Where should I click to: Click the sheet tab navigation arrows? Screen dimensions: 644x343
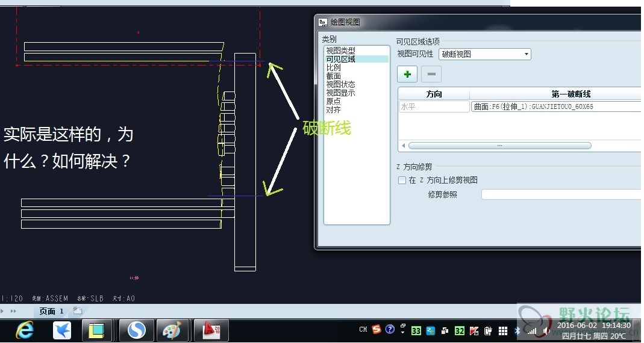[x=10, y=311]
